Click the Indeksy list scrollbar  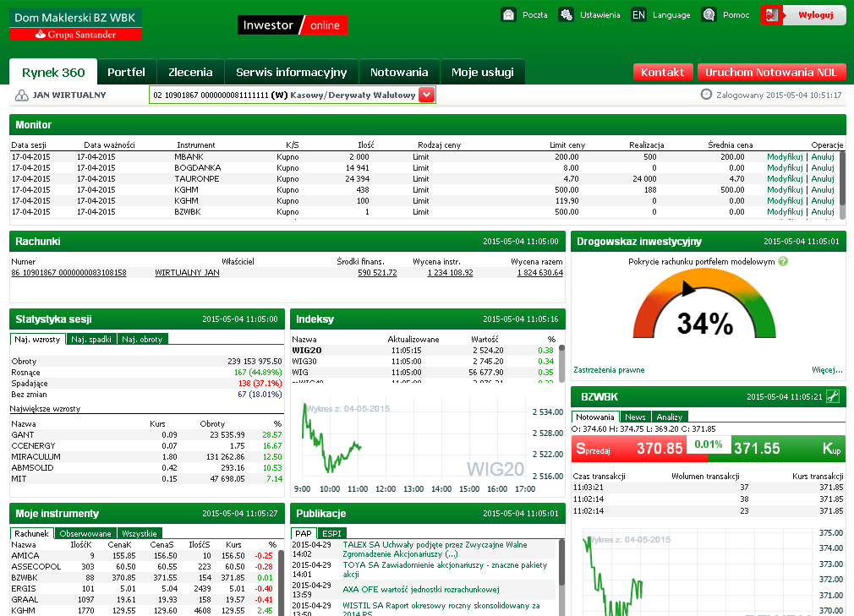(x=561, y=363)
